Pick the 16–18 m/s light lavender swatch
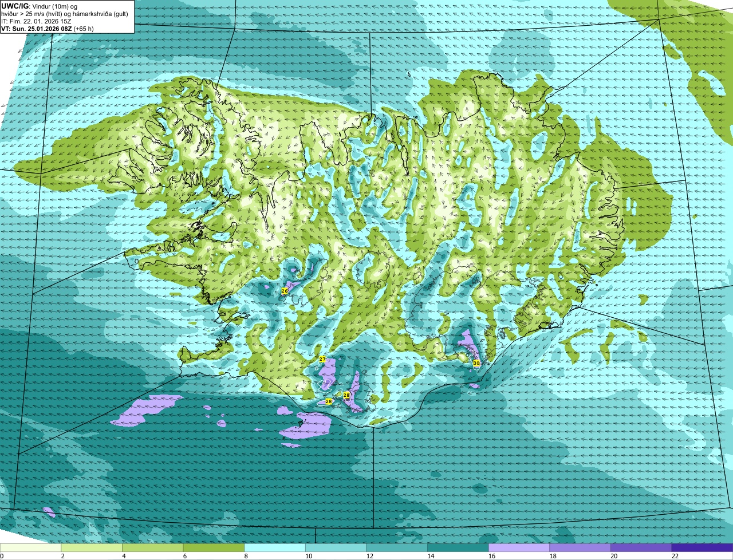 click(519, 548)
